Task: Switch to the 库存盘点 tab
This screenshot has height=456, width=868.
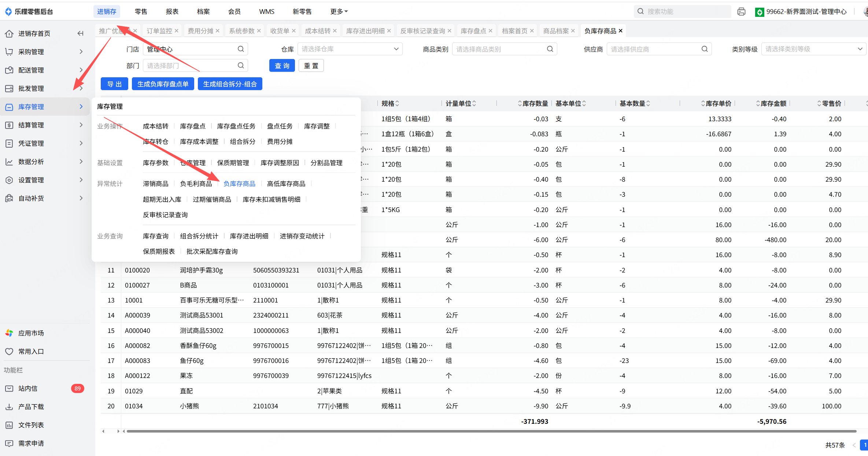Action: coord(473,31)
